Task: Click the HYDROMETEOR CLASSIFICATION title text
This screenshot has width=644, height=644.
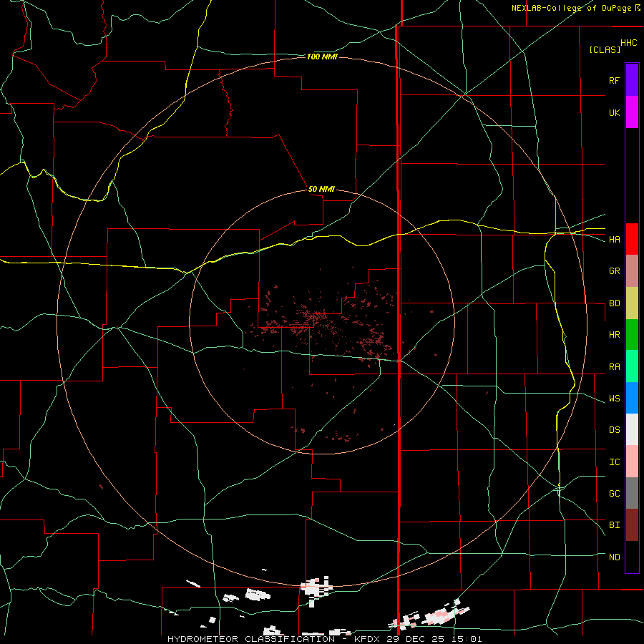Action: coord(250,639)
